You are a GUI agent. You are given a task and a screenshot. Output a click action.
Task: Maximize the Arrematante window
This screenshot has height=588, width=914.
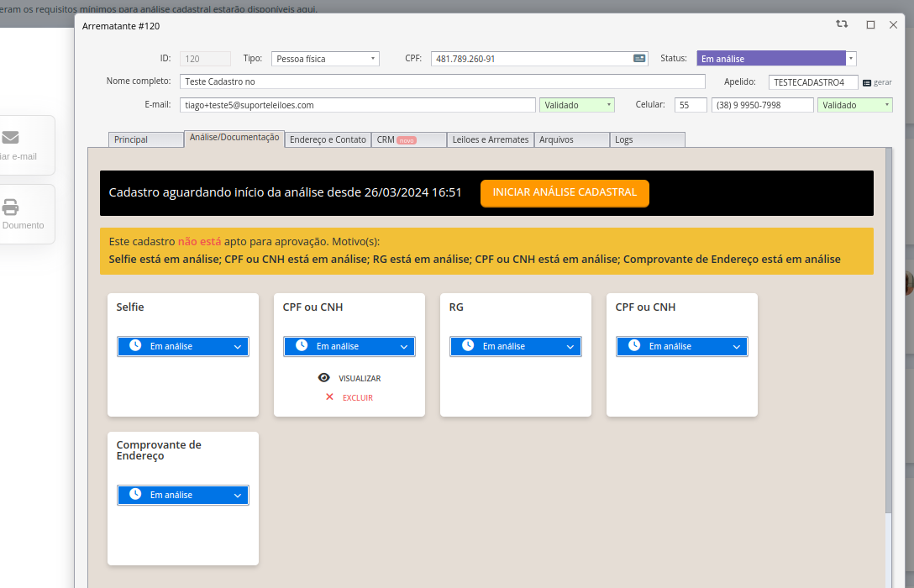(x=870, y=25)
